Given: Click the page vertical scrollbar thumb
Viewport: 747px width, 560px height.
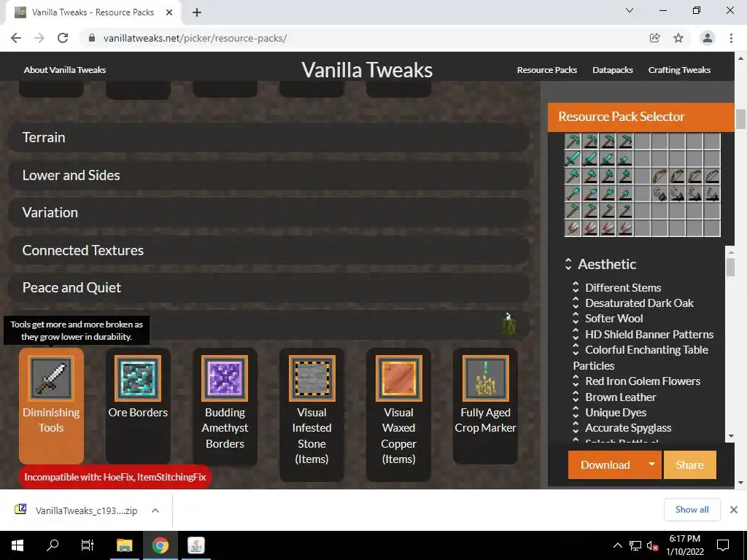Looking at the screenshot, I should 740,119.
